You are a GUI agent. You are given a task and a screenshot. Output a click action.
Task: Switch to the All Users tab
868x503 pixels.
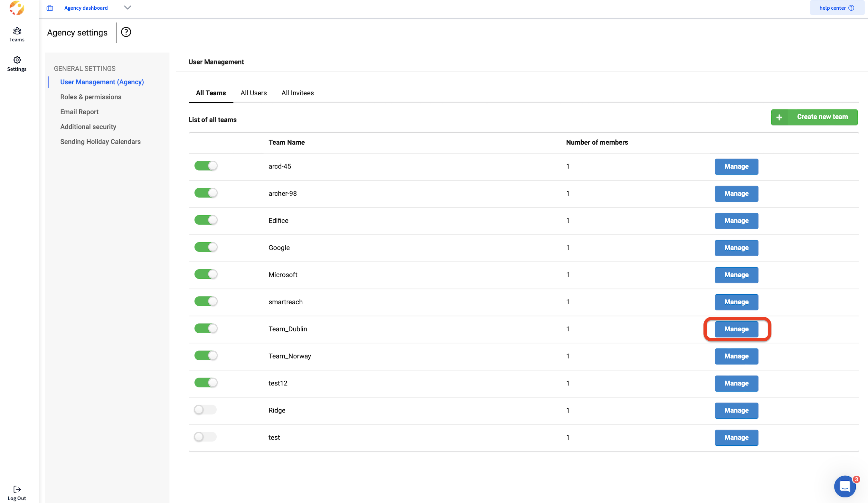[x=253, y=93]
